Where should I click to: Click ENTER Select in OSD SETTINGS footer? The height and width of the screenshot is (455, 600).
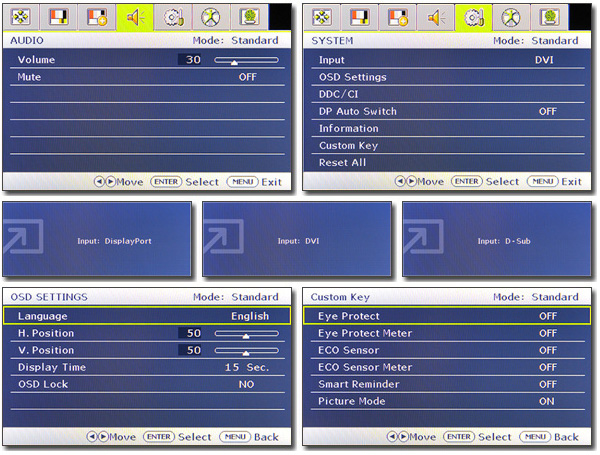177,437
